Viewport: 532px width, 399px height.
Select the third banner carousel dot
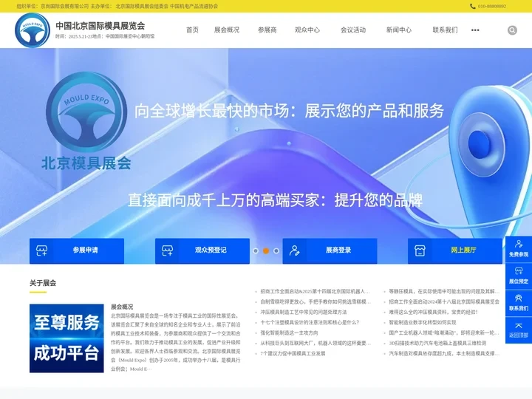point(276,250)
